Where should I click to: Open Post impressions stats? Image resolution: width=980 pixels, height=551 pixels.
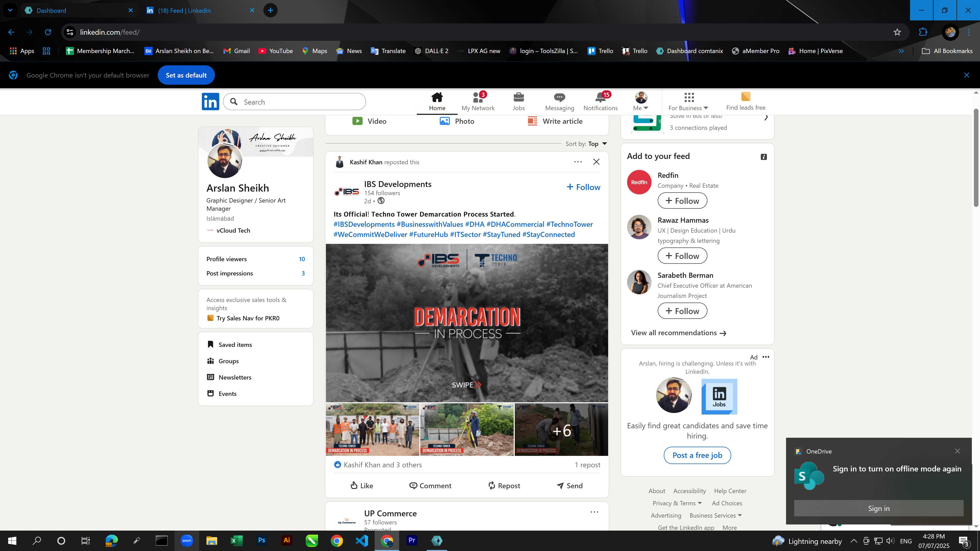tap(255, 273)
